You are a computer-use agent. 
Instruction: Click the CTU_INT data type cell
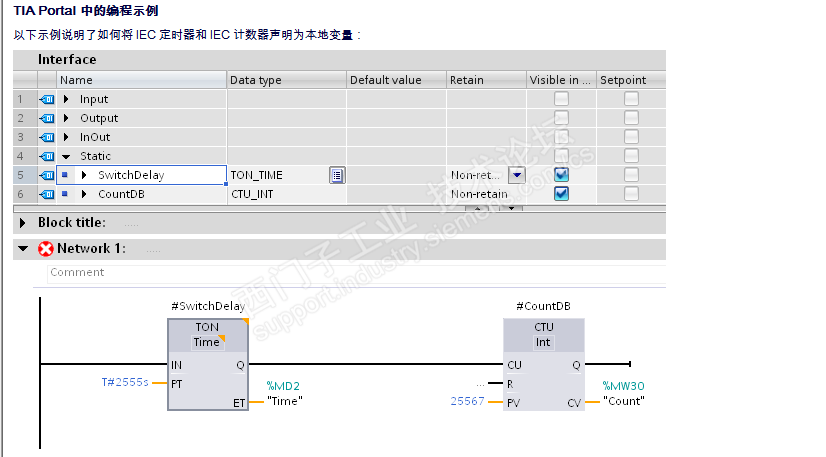287,194
